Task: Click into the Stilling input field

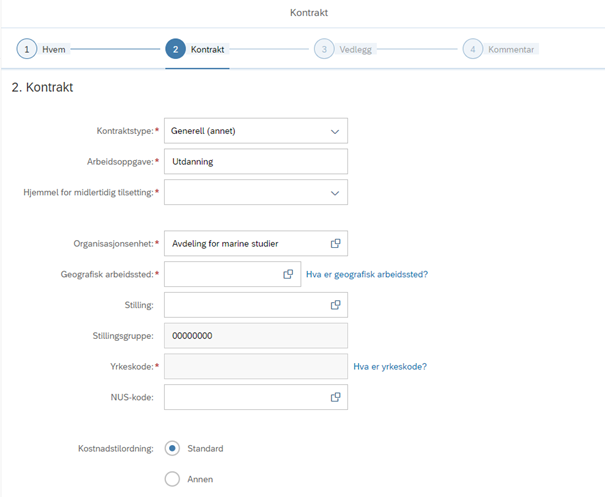Action: tap(256, 305)
